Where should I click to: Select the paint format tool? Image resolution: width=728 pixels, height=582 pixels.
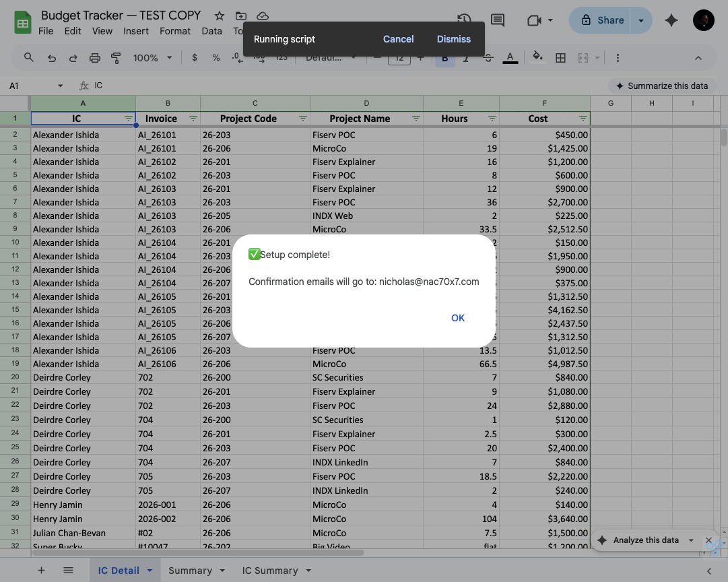click(x=116, y=58)
